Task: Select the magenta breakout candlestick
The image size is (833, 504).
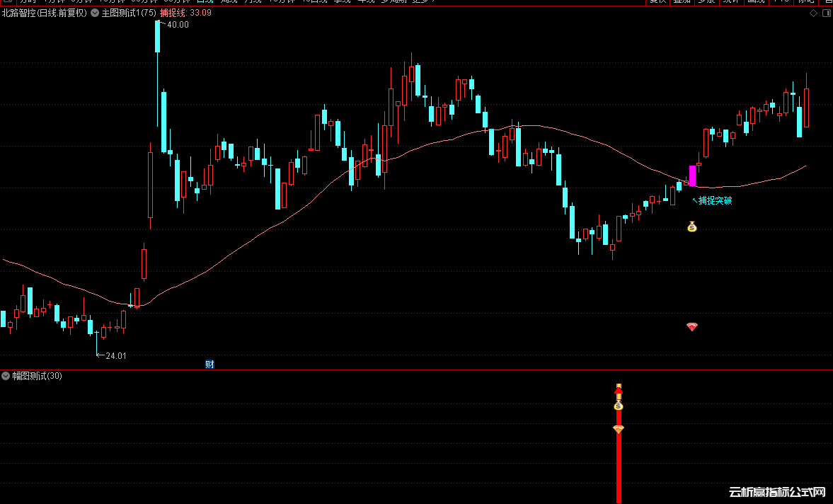Action: click(692, 176)
